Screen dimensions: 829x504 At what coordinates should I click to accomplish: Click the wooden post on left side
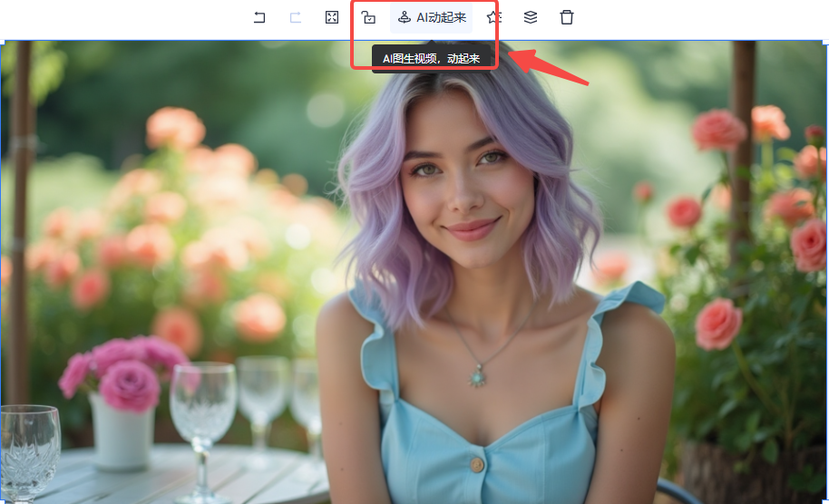click(20, 227)
